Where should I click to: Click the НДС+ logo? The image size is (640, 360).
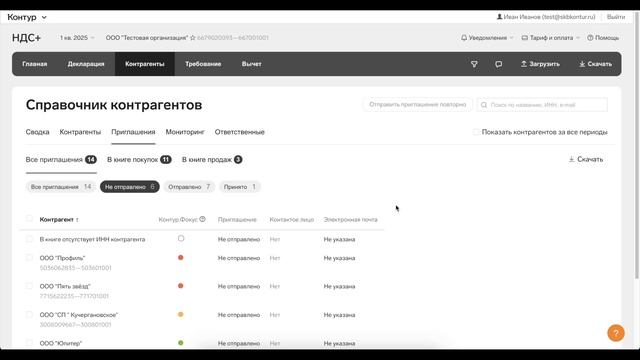coord(27,38)
